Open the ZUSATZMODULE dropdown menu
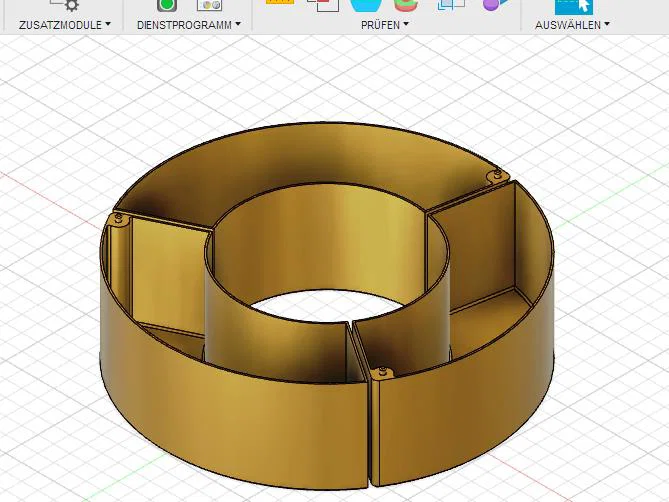Image resolution: width=669 pixels, height=502 pixels. (x=65, y=25)
